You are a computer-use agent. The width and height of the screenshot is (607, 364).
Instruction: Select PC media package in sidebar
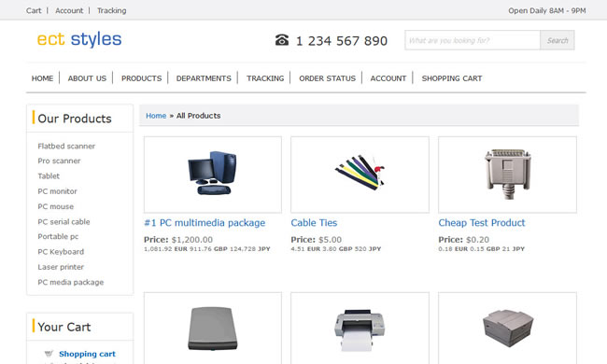coord(70,283)
